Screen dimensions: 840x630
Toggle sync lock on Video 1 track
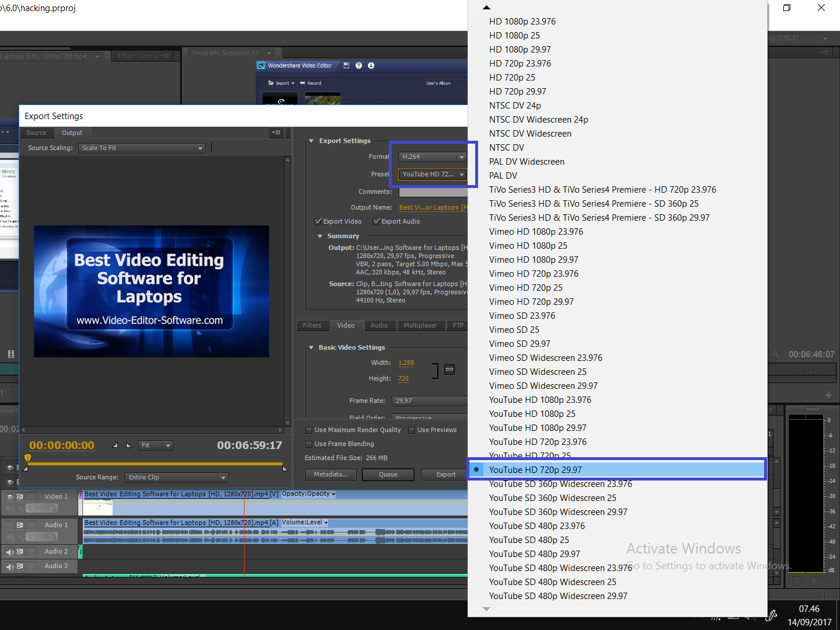tap(20, 497)
